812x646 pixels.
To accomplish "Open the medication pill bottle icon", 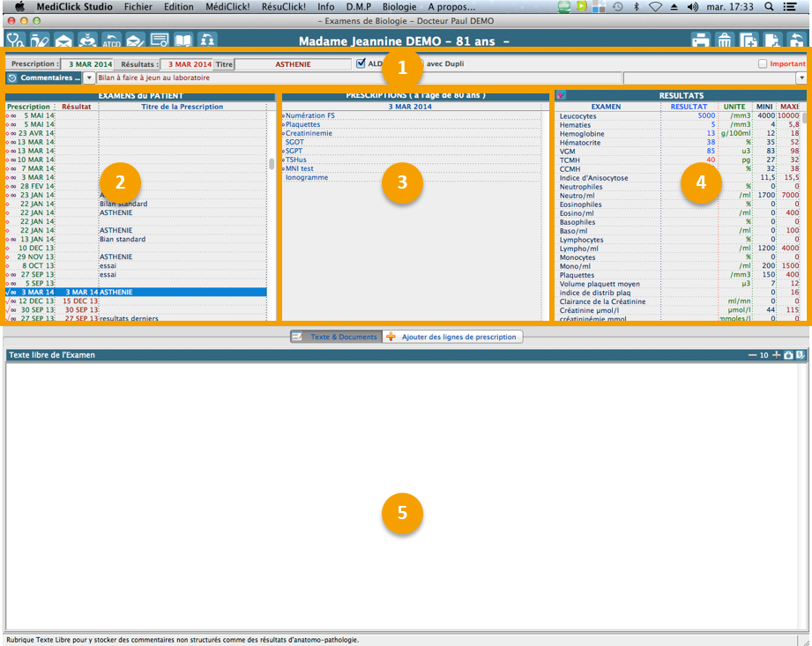I will [40, 40].
